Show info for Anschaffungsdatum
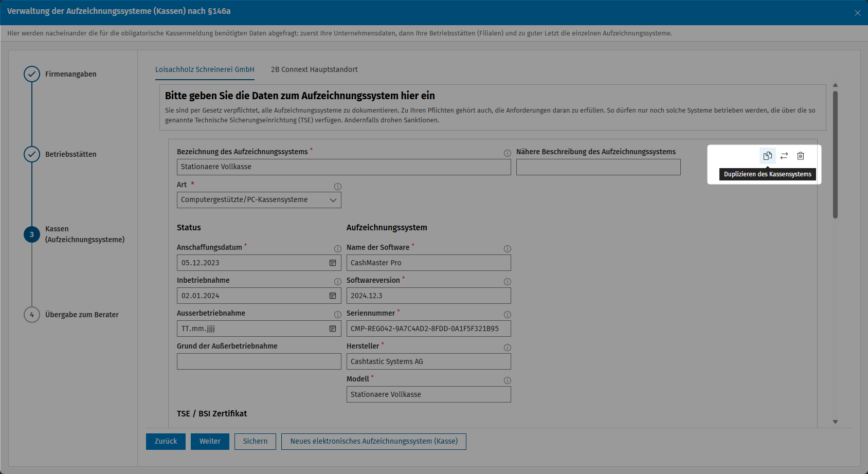The height and width of the screenshot is (474, 868). pyautogui.click(x=337, y=249)
